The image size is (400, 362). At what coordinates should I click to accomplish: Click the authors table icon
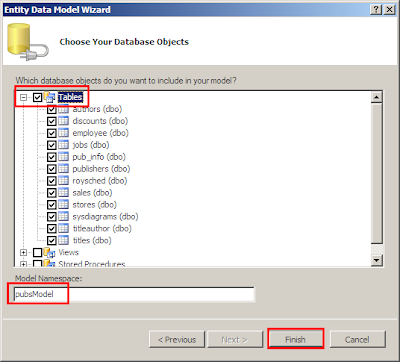click(64, 109)
